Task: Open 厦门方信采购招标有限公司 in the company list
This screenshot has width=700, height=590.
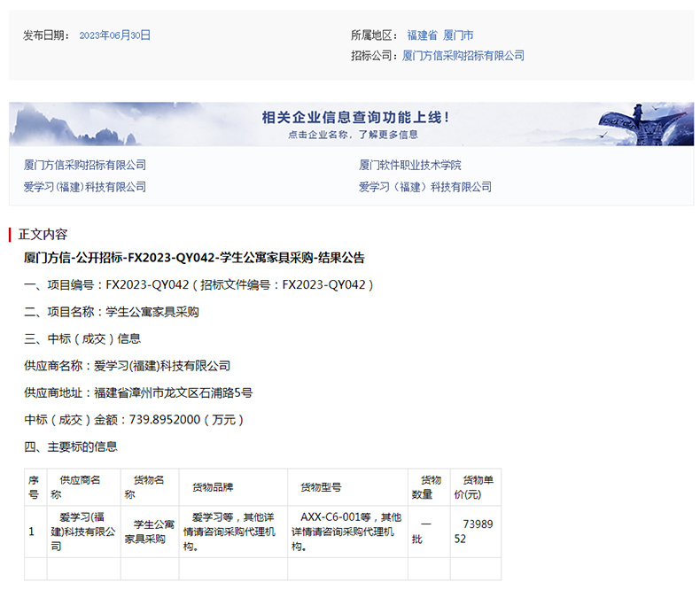Action: (x=85, y=165)
